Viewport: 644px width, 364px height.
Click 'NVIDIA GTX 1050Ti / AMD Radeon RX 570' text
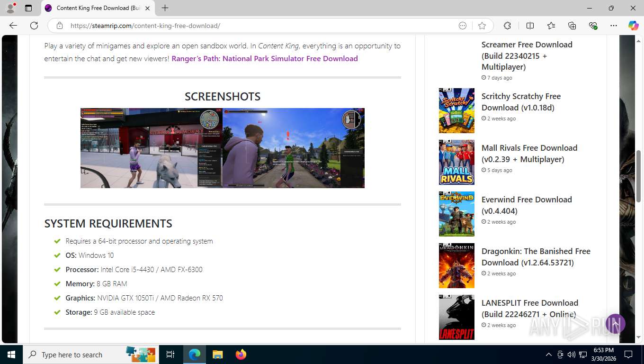(160, 298)
